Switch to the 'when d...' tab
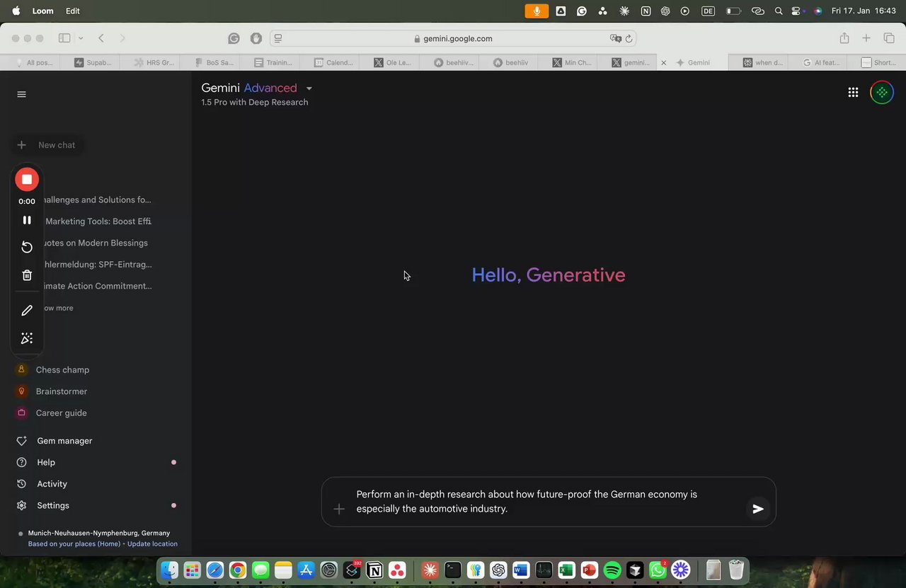This screenshot has width=906, height=588. 762,62
